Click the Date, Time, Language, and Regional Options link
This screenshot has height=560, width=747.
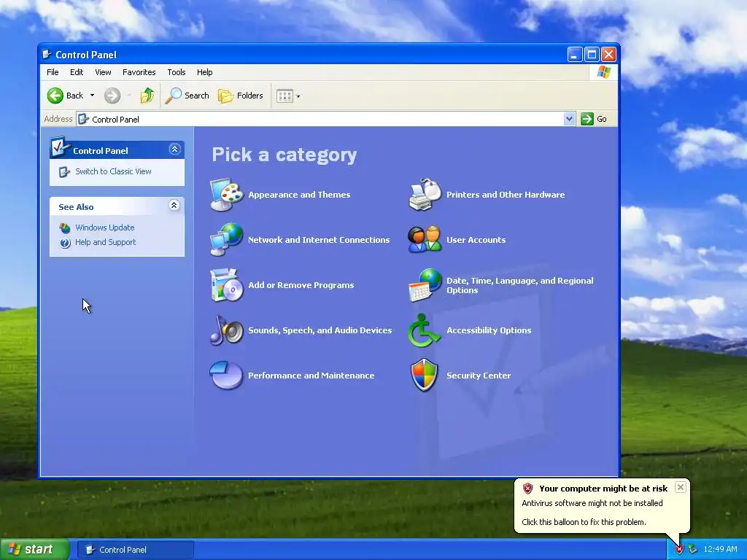(x=519, y=285)
